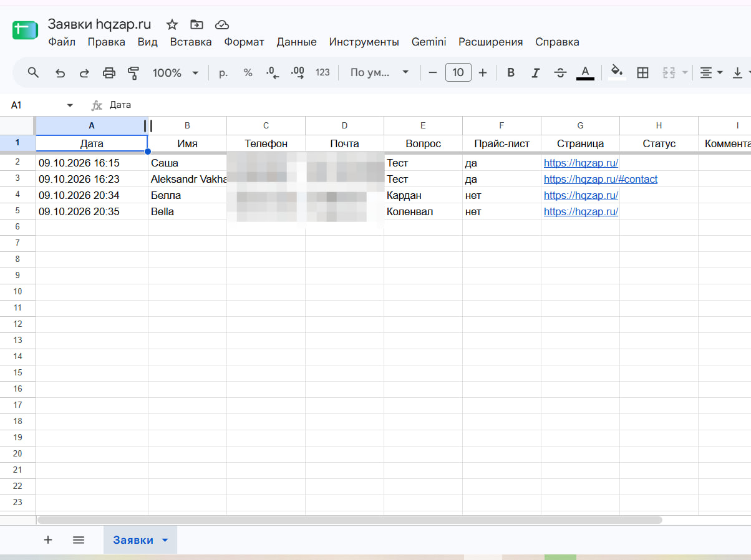Viewport: 751px width, 560px height.
Task: Apply percent format
Action: (248, 73)
